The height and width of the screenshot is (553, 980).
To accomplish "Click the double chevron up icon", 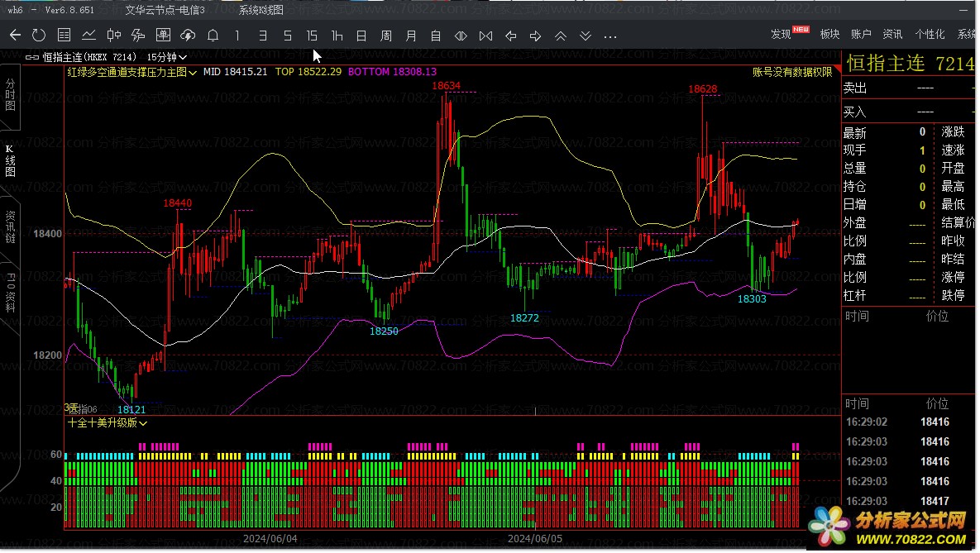I will [x=561, y=36].
